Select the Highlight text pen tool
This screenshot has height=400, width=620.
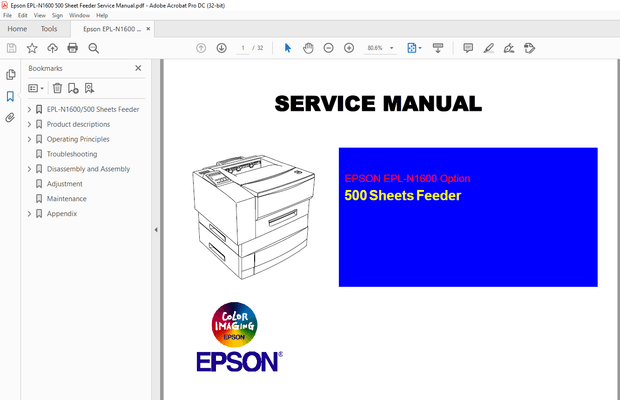pyautogui.click(x=489, y=48)
